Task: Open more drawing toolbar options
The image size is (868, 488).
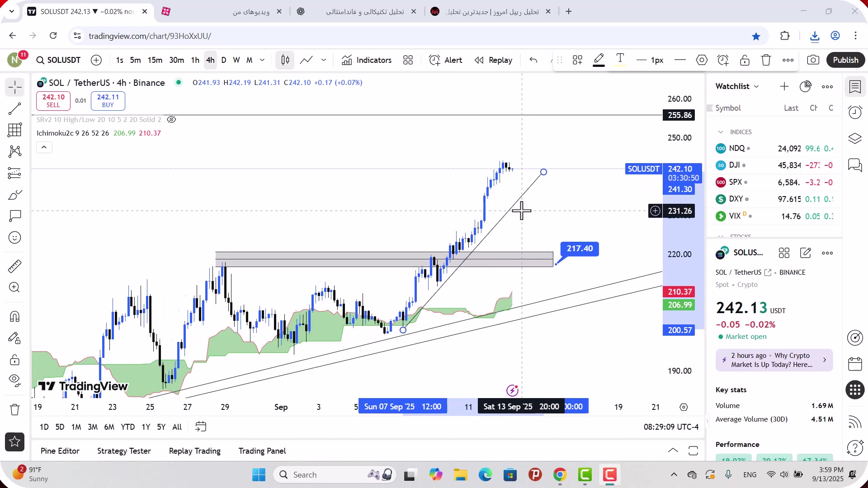Action: coord(788,60)
